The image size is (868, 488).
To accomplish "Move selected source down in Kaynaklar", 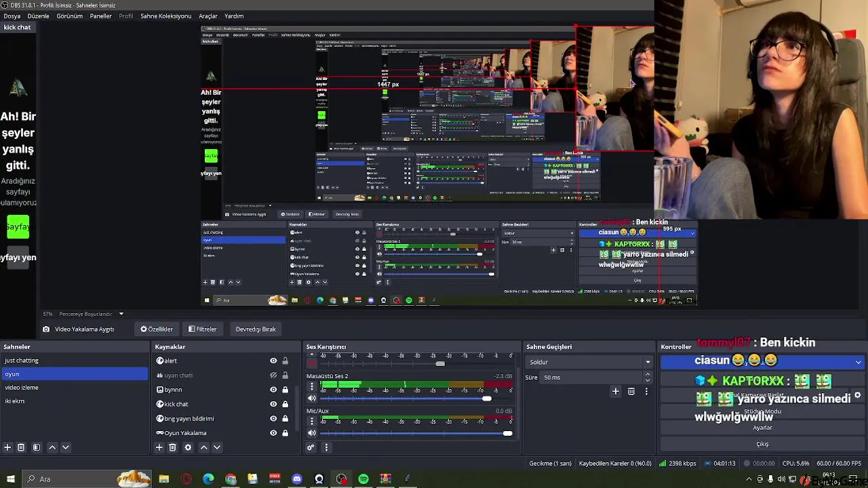I will pos(217,447).
